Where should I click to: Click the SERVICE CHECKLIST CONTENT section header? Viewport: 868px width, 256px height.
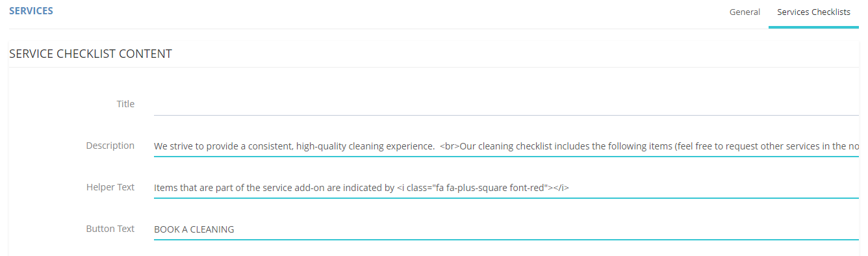90,54
